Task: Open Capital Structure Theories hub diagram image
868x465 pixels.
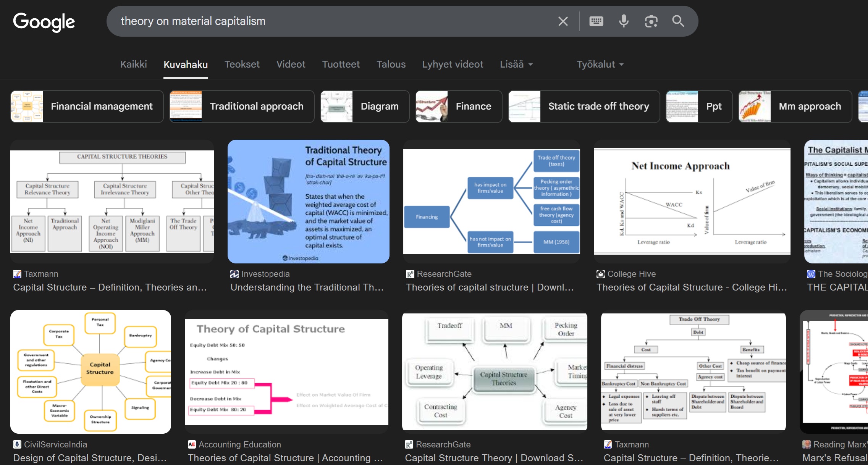Action: pos(495,372)
